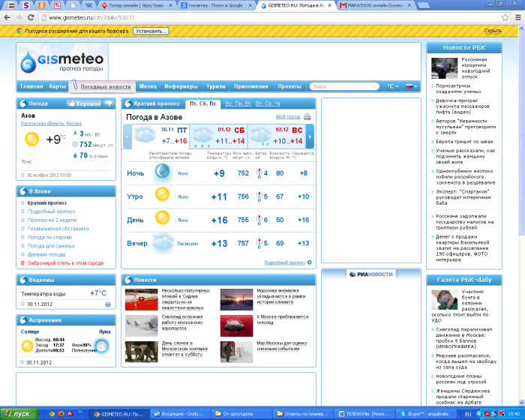
Task: Vote weather bad with thumbs-down icon
Action: point(109,103)
